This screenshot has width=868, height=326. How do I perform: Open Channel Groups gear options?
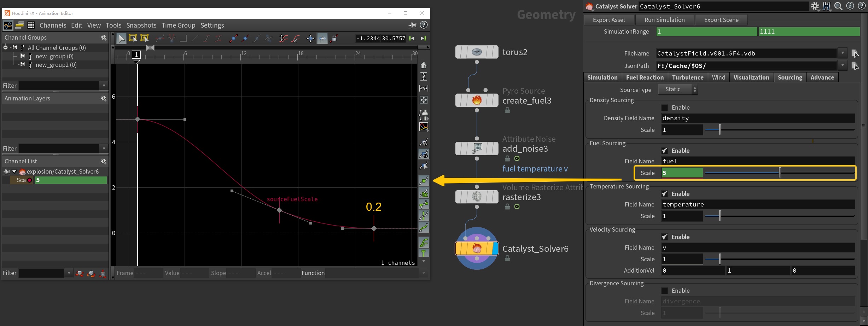[x=104, y=37]
